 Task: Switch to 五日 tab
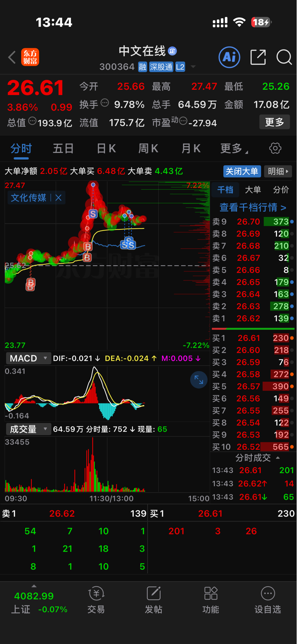point(63,149)
